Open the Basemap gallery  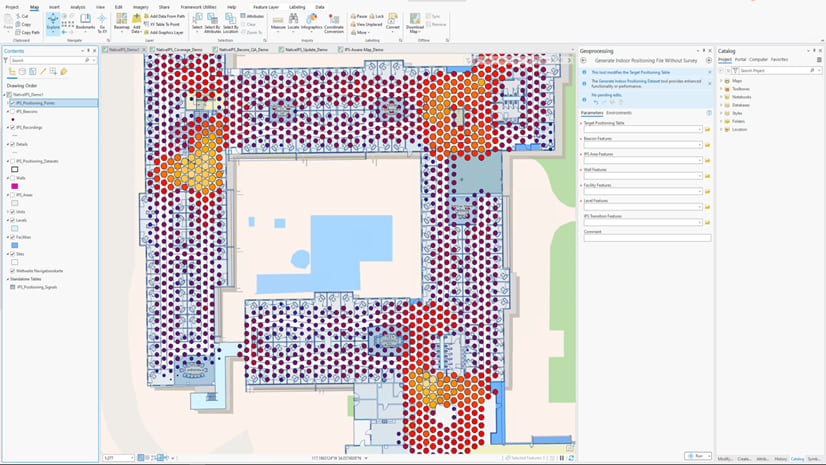coord(121,21)
